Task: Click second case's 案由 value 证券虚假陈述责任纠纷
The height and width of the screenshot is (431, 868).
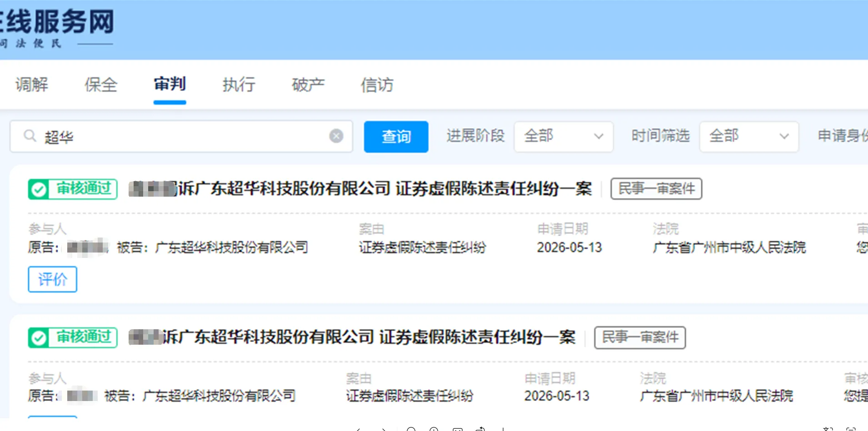Action: coord(410,396)
